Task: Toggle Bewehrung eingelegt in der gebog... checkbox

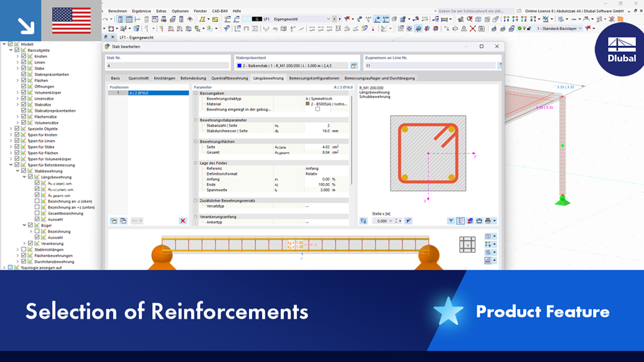Action: coord(318,109)
